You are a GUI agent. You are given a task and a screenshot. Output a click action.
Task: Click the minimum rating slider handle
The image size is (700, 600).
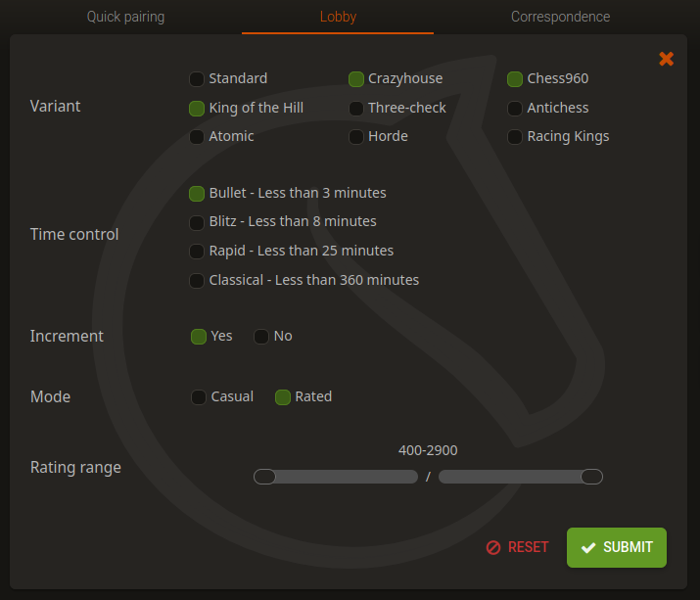pyautogui.click(x=264, y=477)
